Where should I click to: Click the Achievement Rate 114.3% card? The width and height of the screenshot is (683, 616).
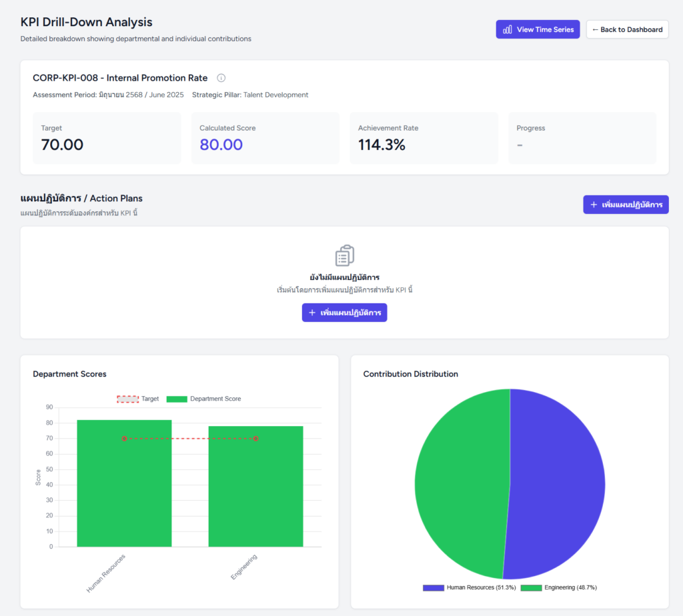point(424,138)
